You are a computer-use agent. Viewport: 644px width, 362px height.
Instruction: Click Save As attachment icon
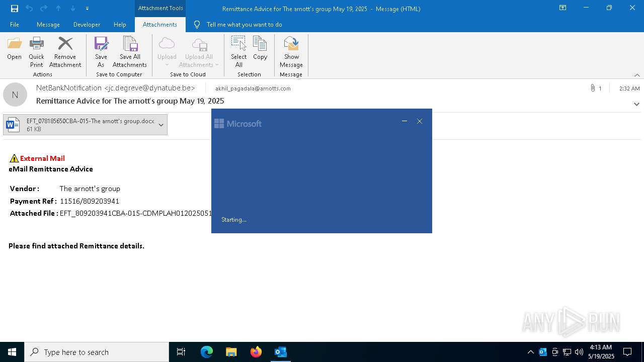[x=101, y=52]
